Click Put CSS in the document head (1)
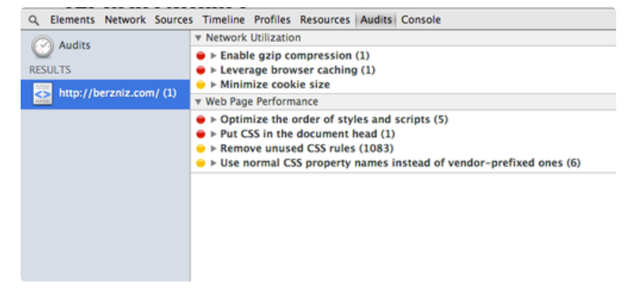 point(307,134)
